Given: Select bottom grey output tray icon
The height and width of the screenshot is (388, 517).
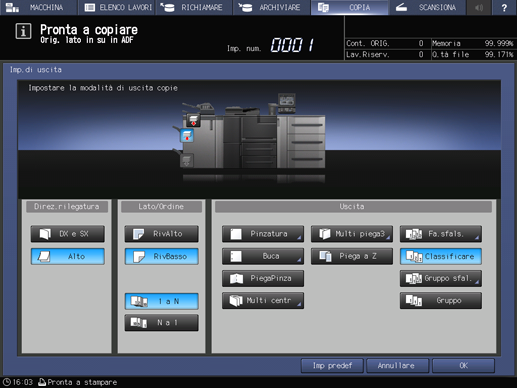Looking at the screenshot, I should [187, 161].
